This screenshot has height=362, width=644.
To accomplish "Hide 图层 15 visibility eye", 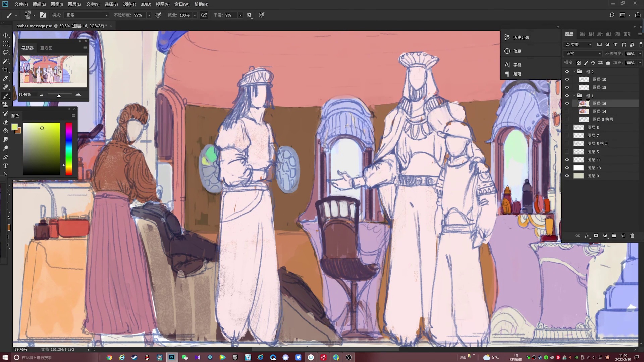I will point(567,87).
